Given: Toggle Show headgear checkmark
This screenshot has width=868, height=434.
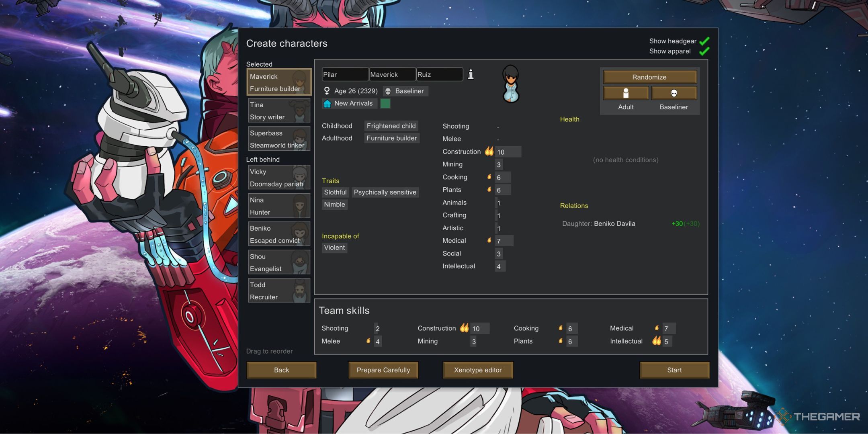Looking at the screenshot, I should (x=704, y=41).
